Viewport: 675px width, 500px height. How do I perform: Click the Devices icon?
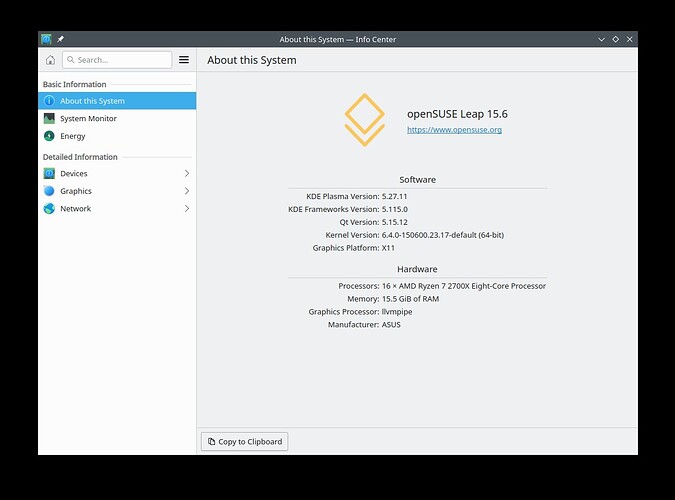pos(50,174)
